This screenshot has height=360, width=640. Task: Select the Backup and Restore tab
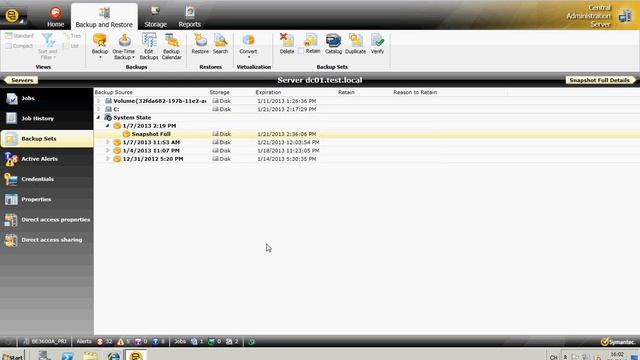pyautogui.click(x=104, y=17)
